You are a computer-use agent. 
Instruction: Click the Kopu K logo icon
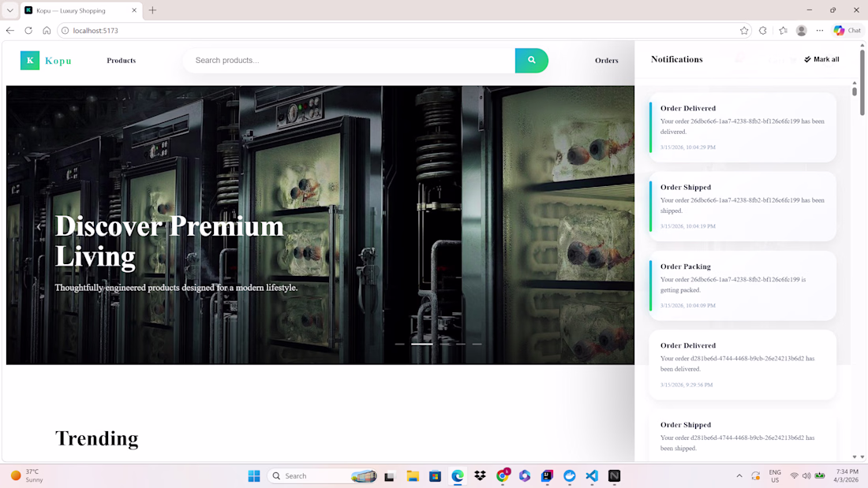click(x=30, y=60)
